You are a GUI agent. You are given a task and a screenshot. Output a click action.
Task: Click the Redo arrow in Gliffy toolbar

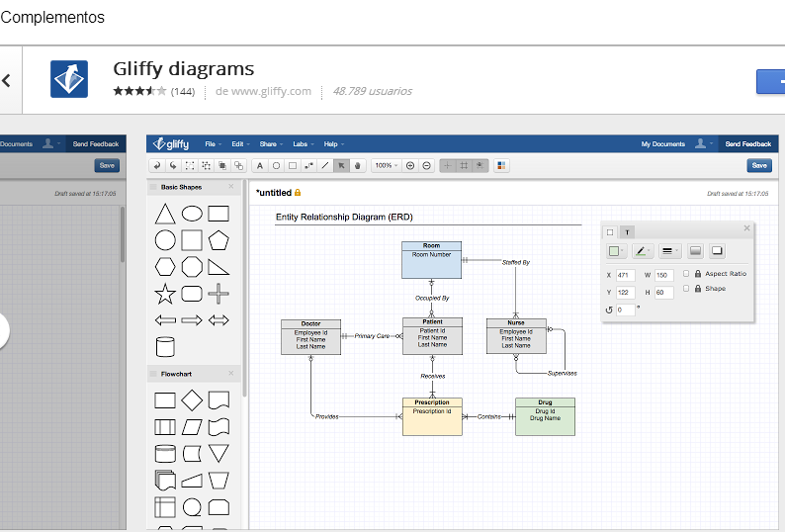173,165
